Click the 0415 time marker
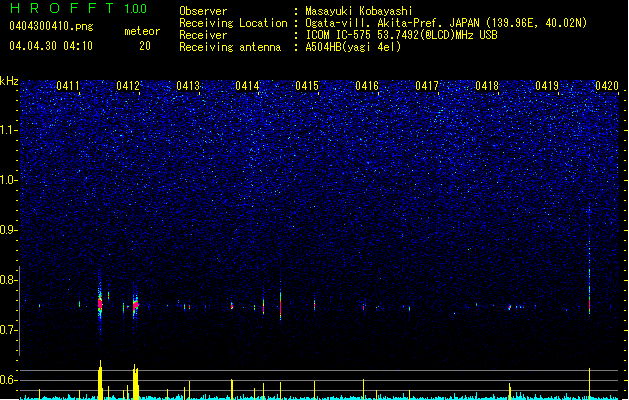 [x=307, y=86]
